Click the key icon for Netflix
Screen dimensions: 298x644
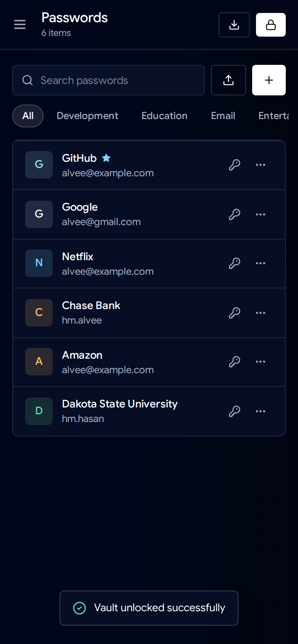coord(235,263)
